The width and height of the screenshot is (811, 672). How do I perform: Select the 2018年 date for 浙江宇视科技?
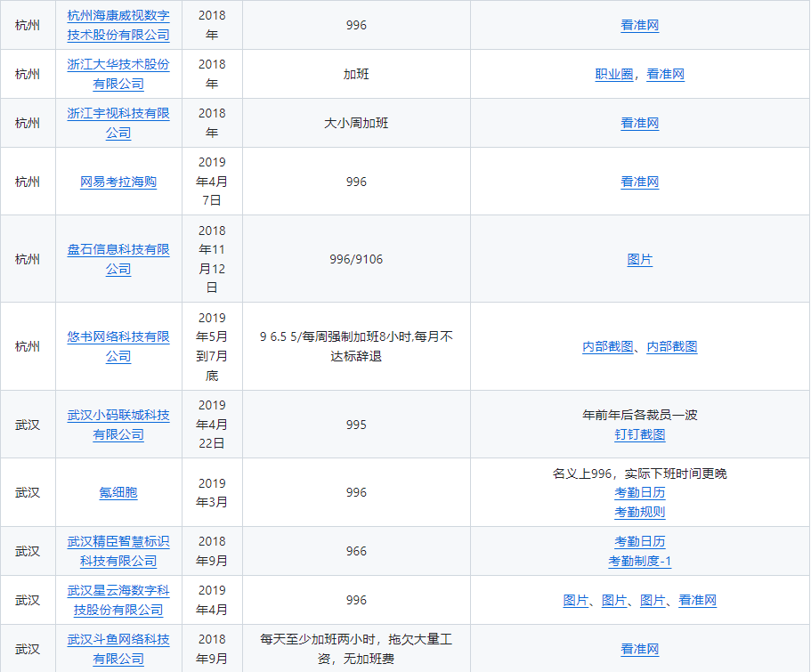pyautogui.click(x=212, y=123)
